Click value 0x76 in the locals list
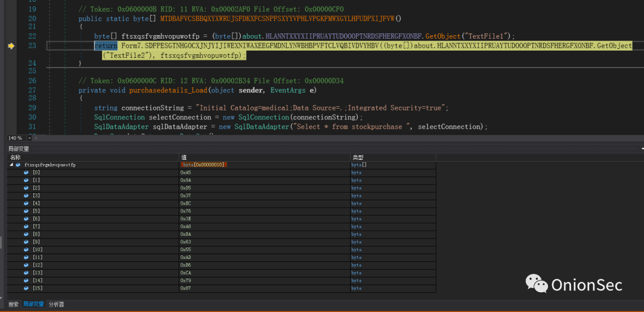This screenshot has height=312, width=644. (185, 211)
